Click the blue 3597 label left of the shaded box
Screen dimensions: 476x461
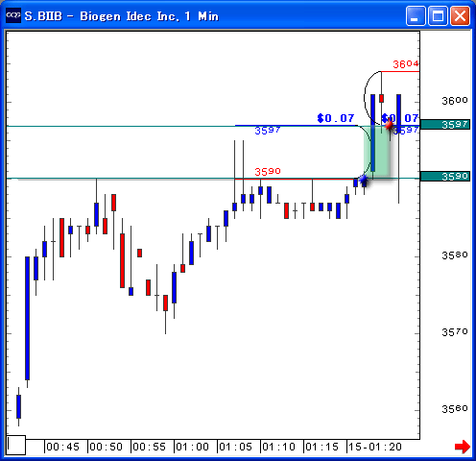pyautogui.click(x=268, y=131)
